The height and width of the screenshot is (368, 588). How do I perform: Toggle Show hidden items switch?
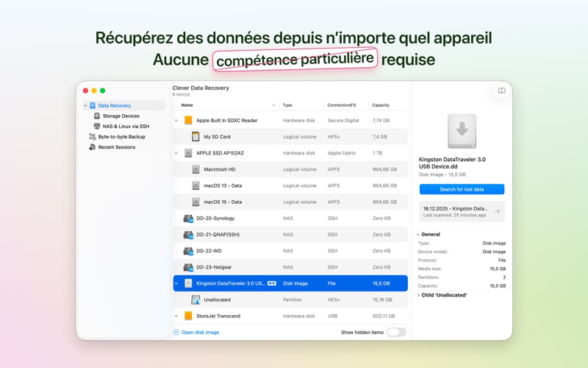coord(396,333)
